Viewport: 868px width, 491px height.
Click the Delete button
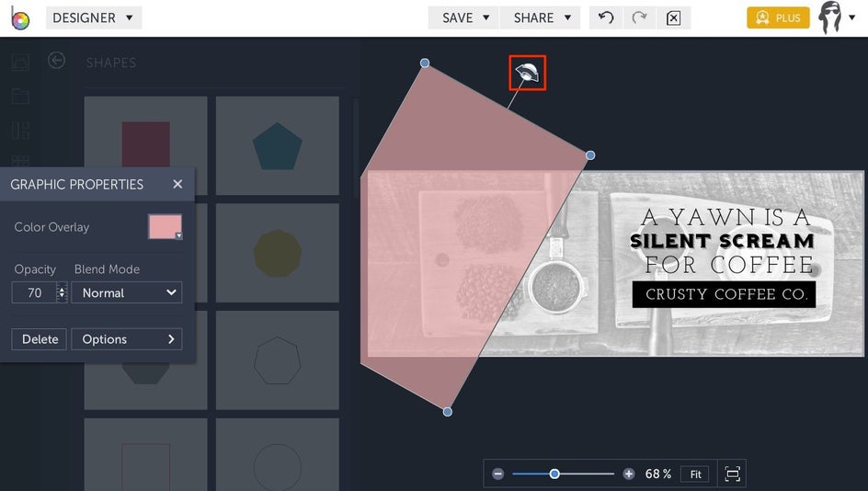tap(40, 339)
